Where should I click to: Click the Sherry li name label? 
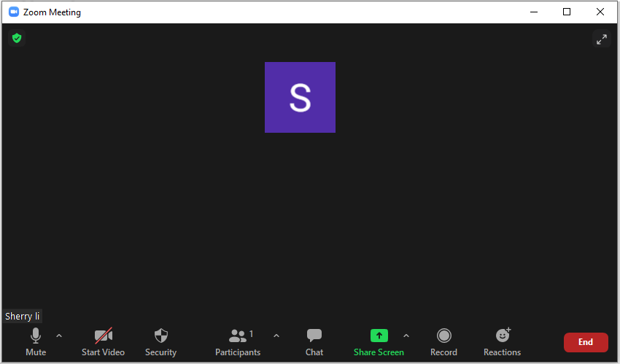pos(22,316)
